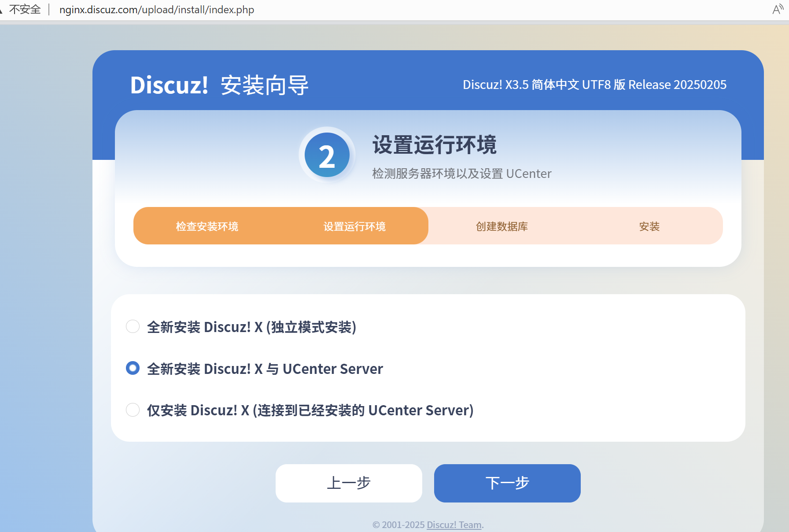Click the 下一步 (next step) button
789x532 pixels.
pos(507,483)
